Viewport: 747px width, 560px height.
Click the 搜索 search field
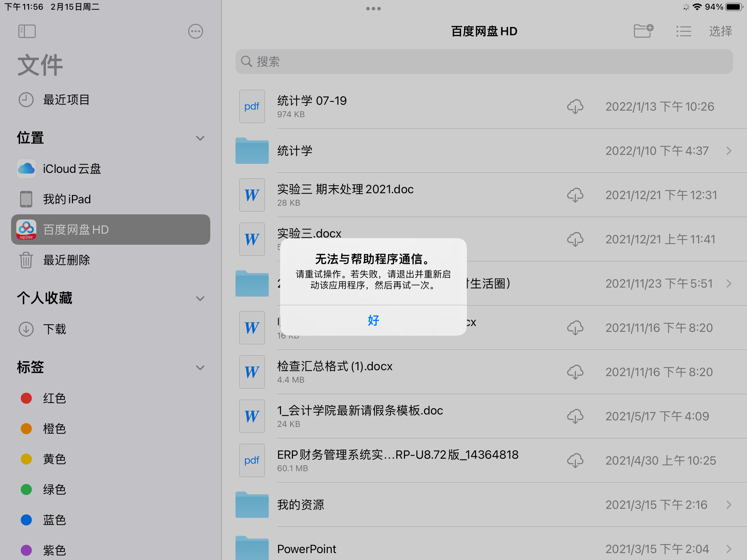(x=484, y=62)
